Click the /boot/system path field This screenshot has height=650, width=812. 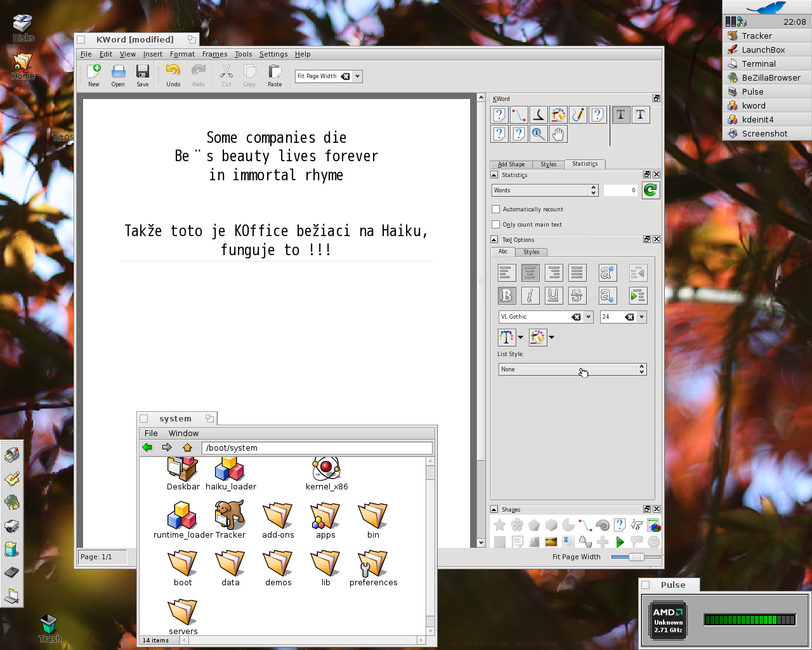(317, 448)
